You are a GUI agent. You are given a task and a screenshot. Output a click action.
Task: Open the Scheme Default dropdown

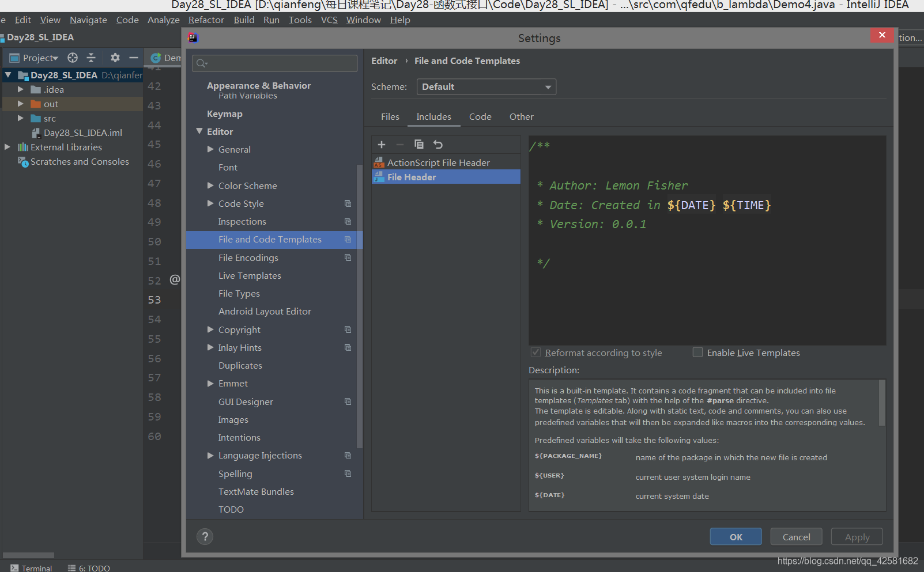pyautogui.click(x=486, y=87)
